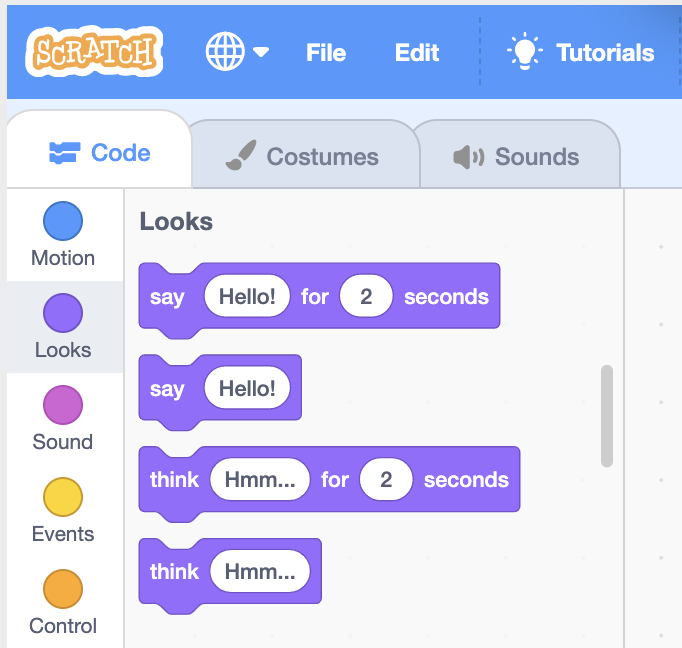Click the Tutorials lightbulb icon
Viewport: 682px width, 648px height.
pyautogui.click(x=525, y=51)
